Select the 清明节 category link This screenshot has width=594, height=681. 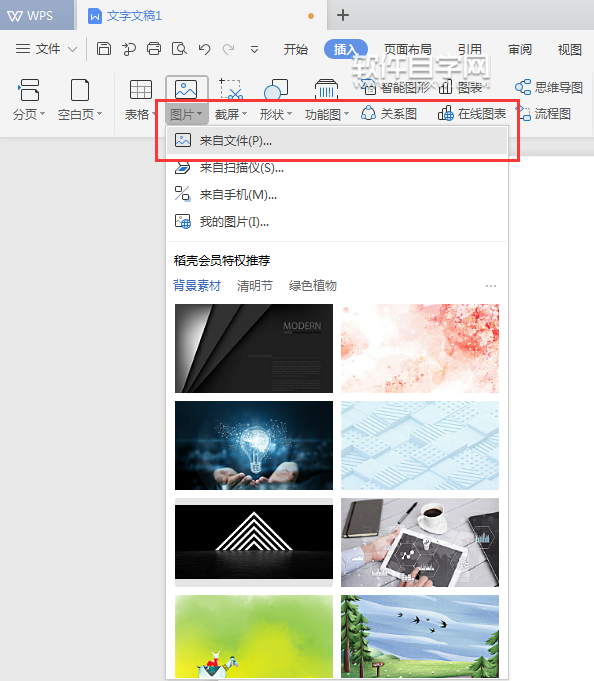tap(255, 286)
